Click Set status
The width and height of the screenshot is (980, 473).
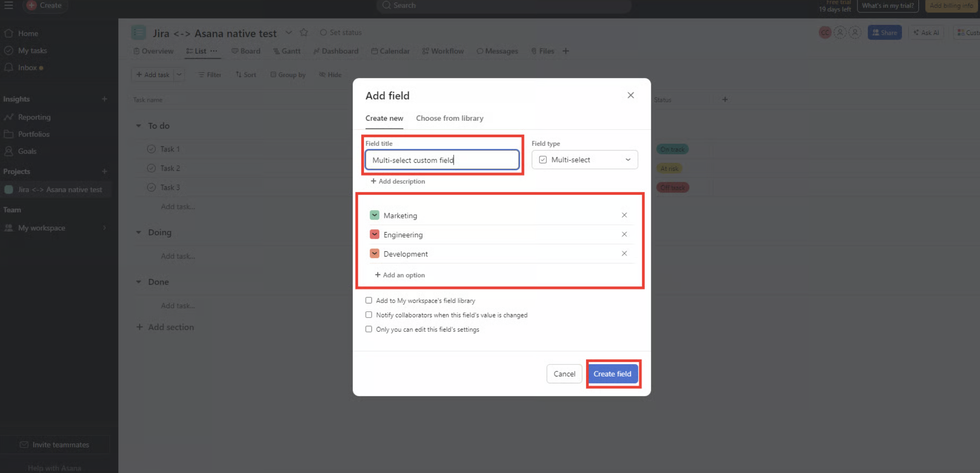pos(341,33)
